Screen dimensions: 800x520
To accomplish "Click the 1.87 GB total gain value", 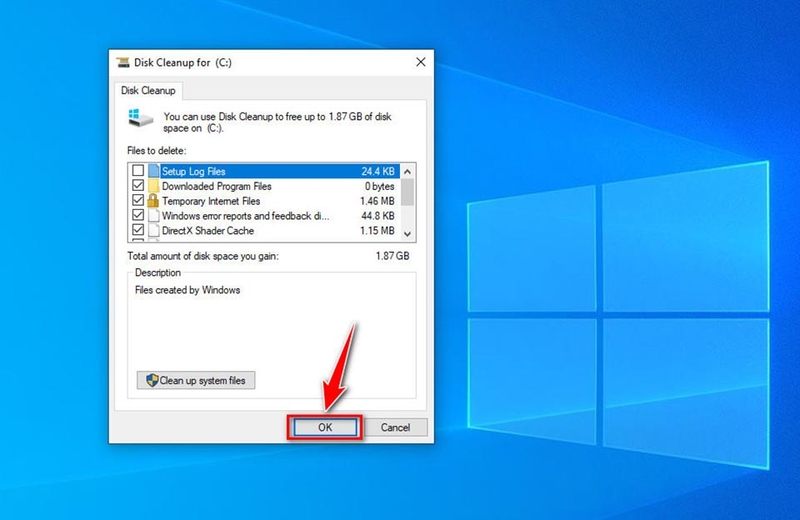I will (x=392, y=256).
